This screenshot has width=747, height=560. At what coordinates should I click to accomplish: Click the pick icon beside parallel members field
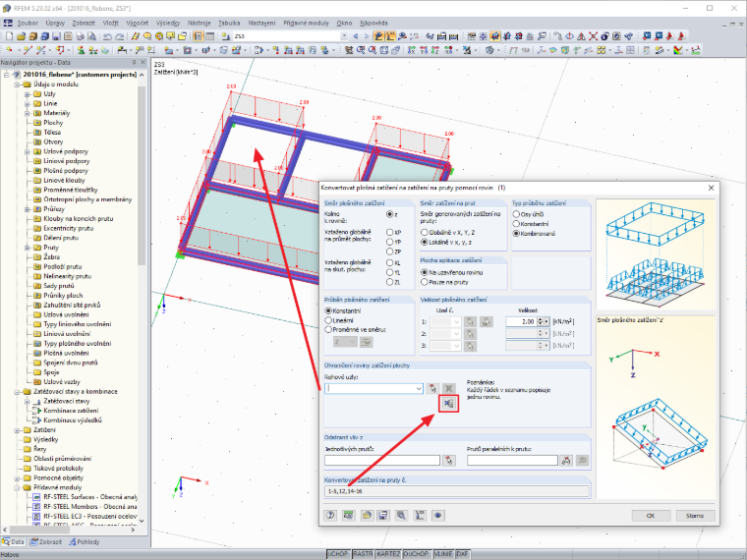tap(566, 461)
